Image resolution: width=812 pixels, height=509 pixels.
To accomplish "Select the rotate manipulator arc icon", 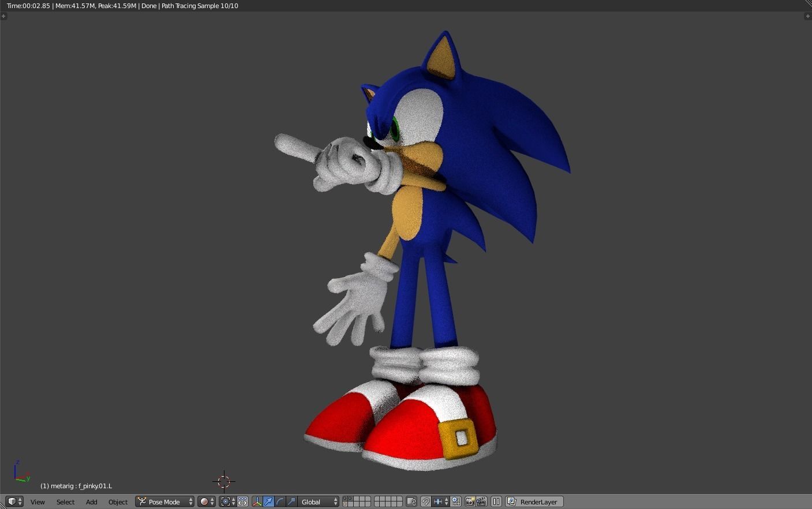I will click(280, 501).
